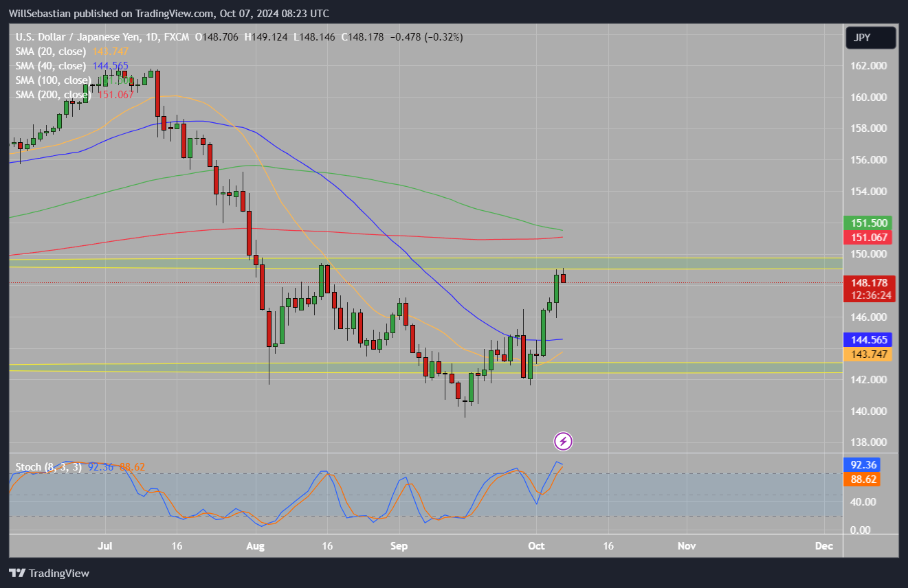Screen dimensions: 908x588
Task: Click the Sep label on time axis
Action: [x=399, y=546]
